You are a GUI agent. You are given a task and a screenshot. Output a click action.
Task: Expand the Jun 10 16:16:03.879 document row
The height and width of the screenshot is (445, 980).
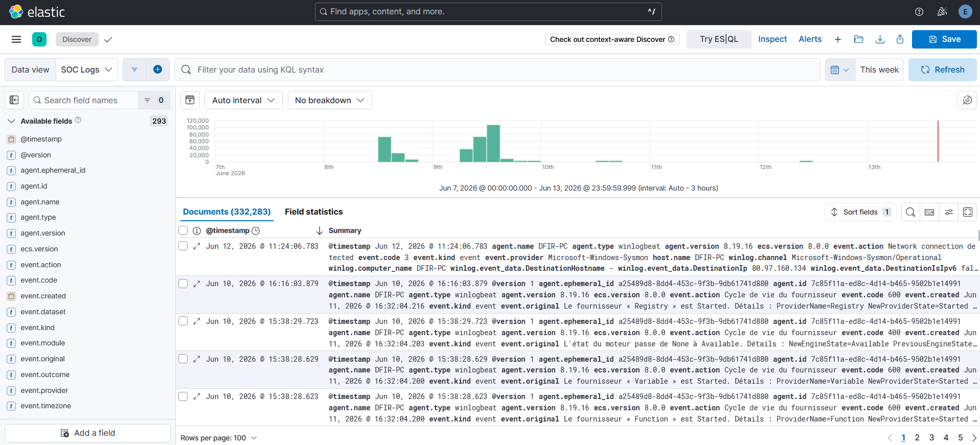coord(196,284)
